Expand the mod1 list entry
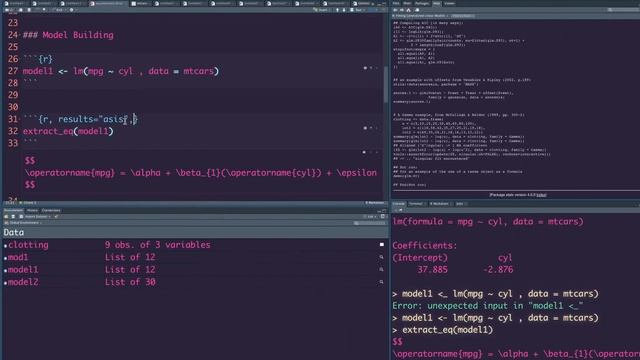Viewport: 640px width, 360px height. (x=6, y=258)
